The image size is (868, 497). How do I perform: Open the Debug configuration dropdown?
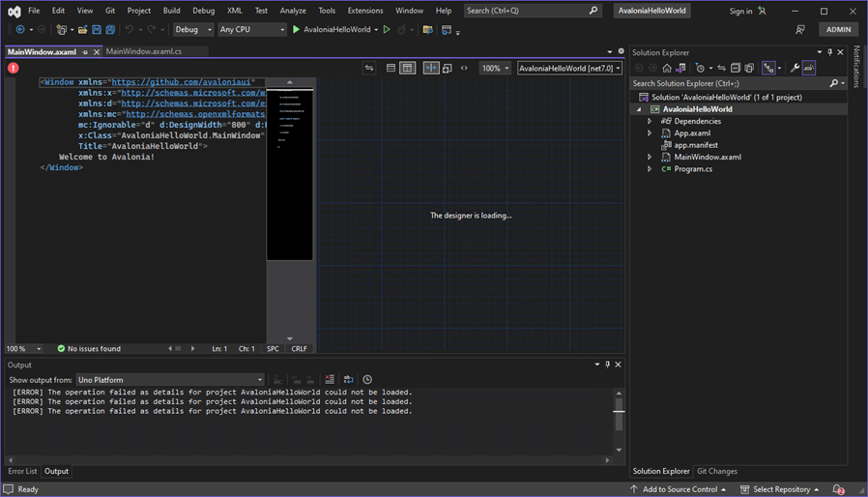(x=193, y=29)
